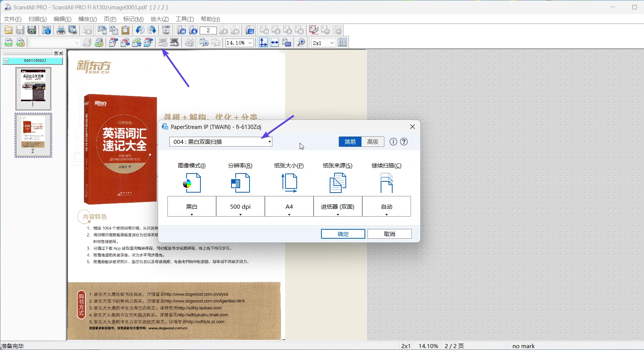
Task: Click 2 / 2 页 in status bar
Action: pos(454,346)
